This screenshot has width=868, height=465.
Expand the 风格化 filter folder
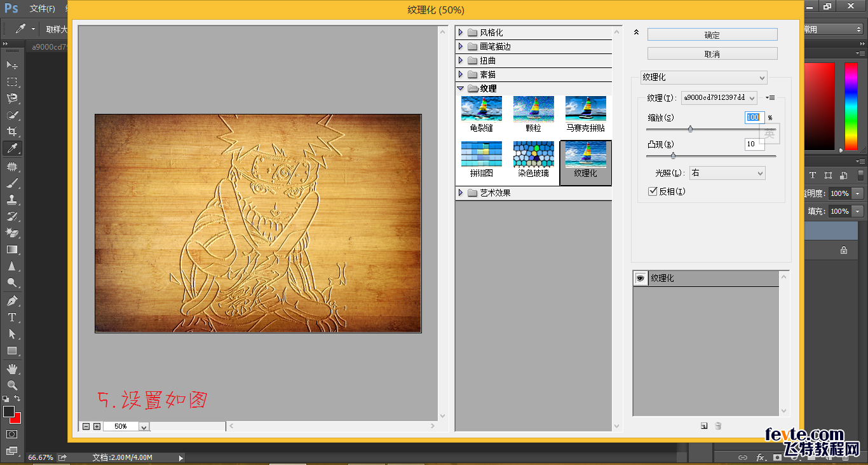[461, 32]
